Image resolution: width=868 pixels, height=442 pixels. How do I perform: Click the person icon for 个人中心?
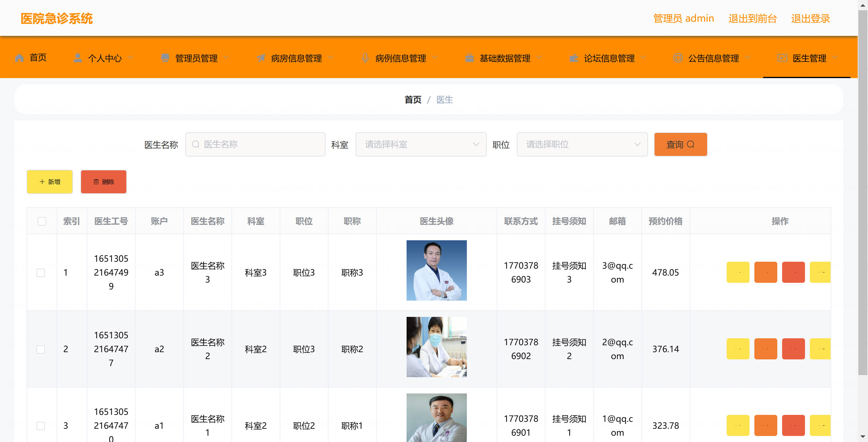point(78,58)
